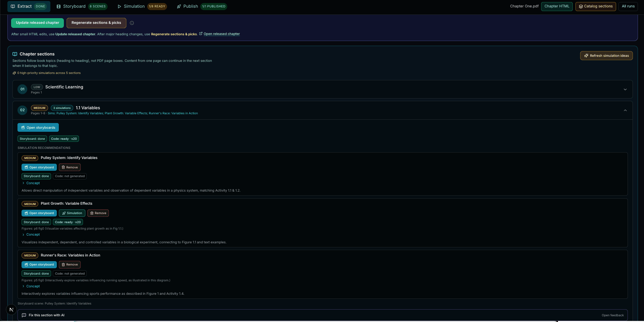Click the Chapter One.pdf filename
Viewport: 644px width, 322px height.
point(524,6)
